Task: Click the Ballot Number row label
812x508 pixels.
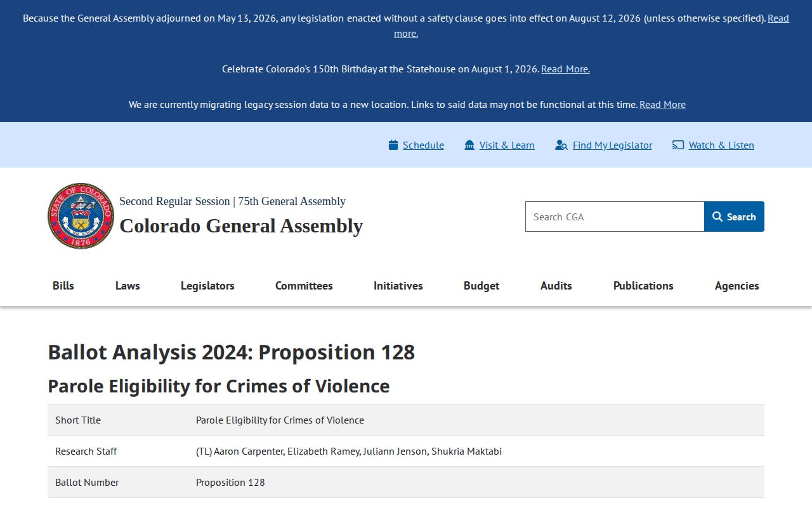Action: coord(87,482)
